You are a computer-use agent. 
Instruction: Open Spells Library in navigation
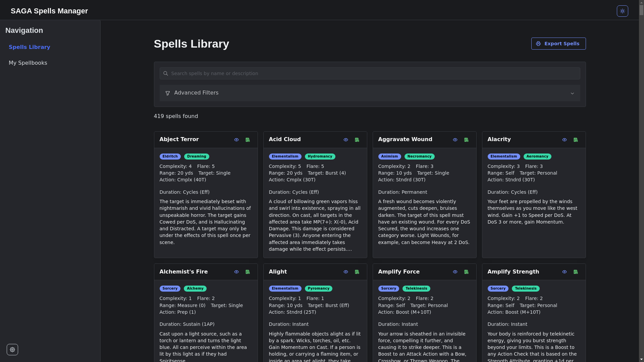coord(30,47)
